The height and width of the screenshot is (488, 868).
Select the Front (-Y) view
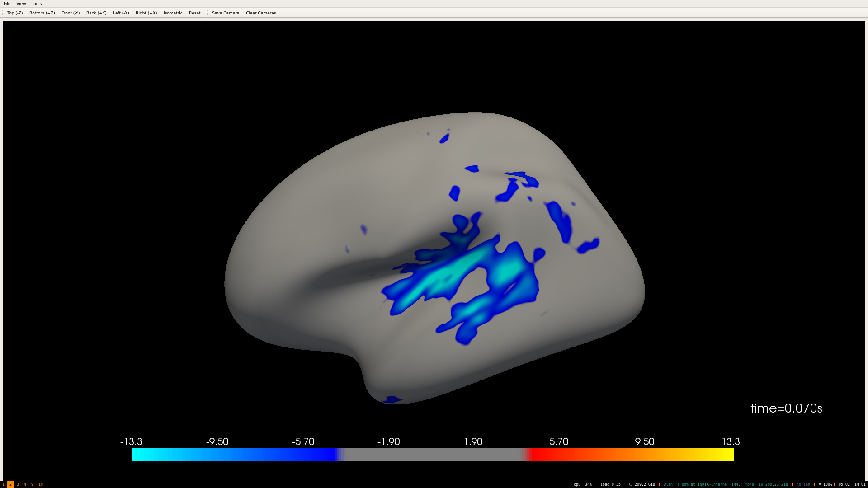[x=71, y=13]
